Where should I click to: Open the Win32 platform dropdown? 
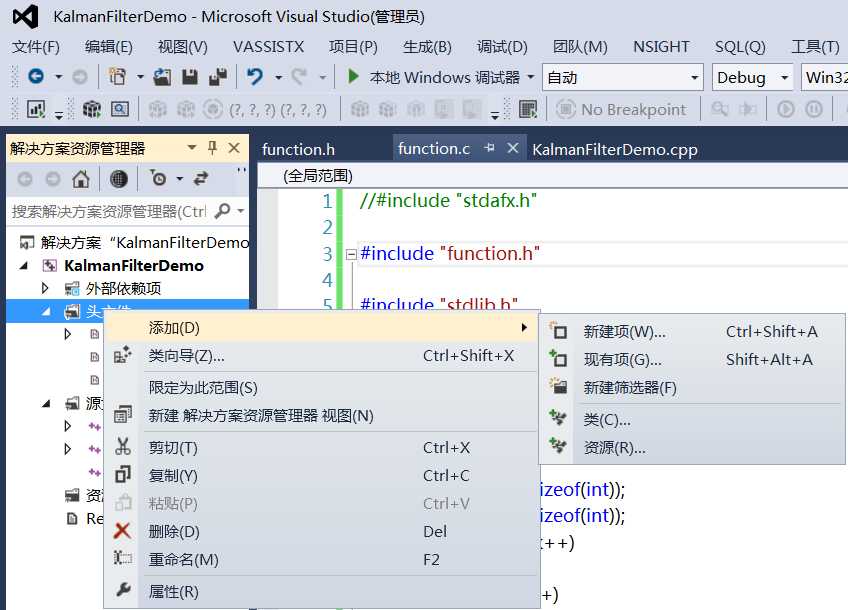tap(825, 78)
